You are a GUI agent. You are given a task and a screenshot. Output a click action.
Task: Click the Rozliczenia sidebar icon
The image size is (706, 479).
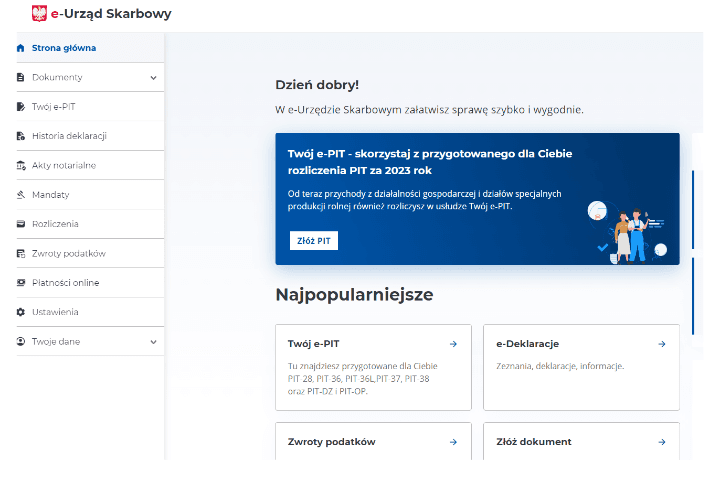point(20,224)
